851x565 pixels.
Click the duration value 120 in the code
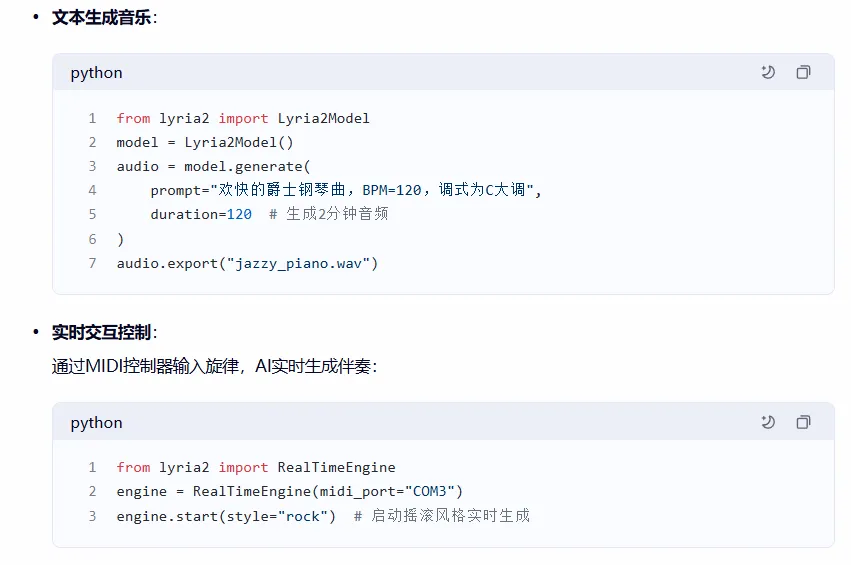point(239,214)
